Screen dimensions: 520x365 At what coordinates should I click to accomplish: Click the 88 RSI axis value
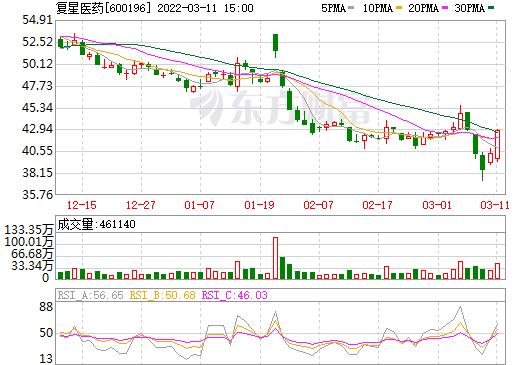46,307
